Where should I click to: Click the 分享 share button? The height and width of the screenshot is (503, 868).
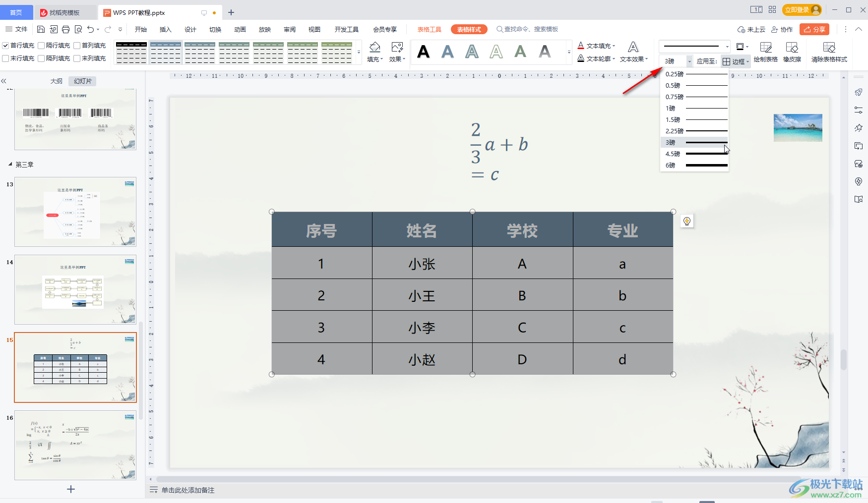(814, 29)
